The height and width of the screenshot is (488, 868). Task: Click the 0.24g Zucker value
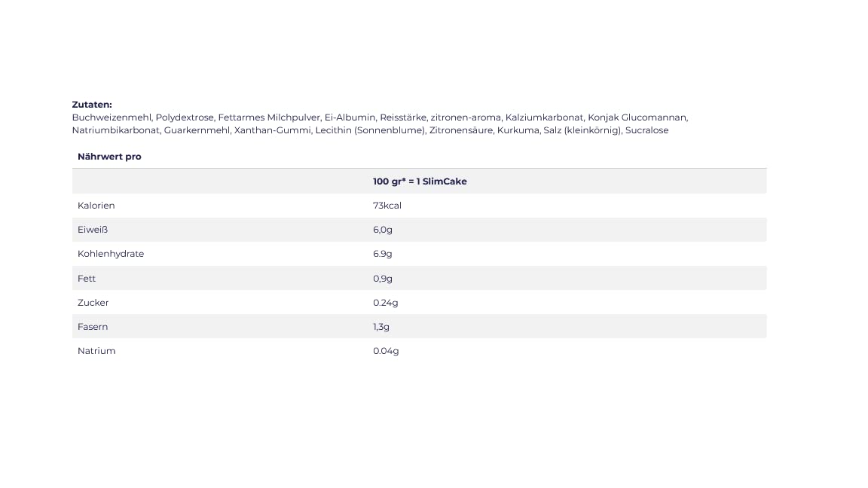pos(385,303)
